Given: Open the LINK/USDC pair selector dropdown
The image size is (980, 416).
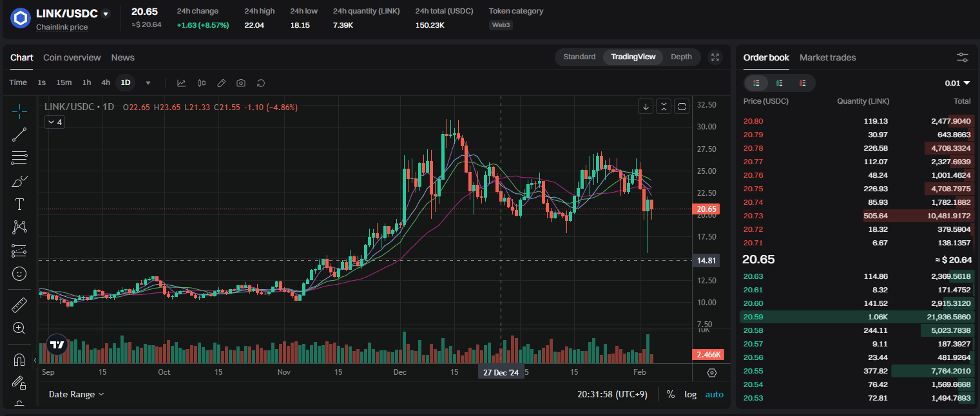Looking at the screenshot, I should [x=106, y=14].
